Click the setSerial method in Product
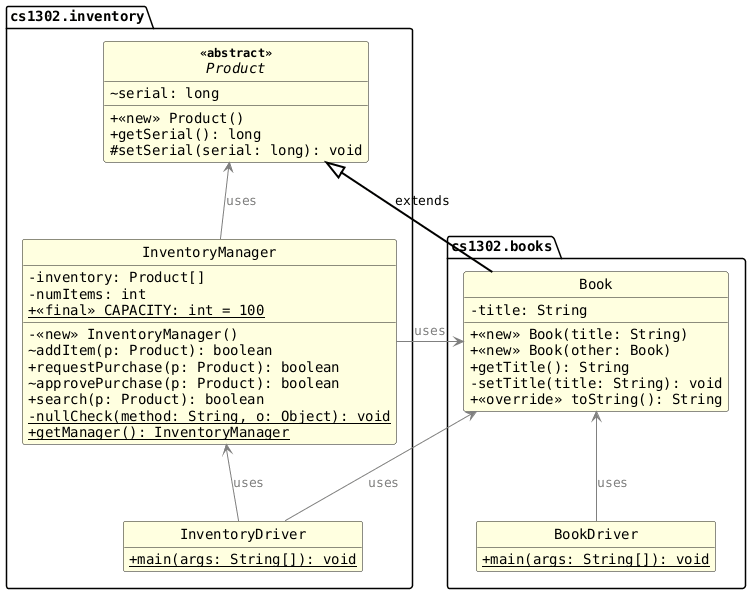 235,150
